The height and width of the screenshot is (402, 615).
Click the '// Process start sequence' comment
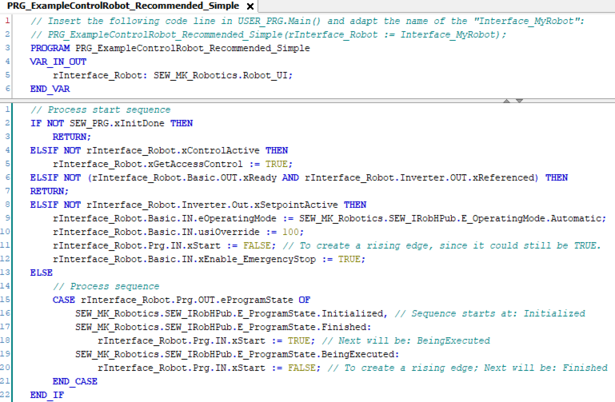pyautogui.click(x=92, y=109)
